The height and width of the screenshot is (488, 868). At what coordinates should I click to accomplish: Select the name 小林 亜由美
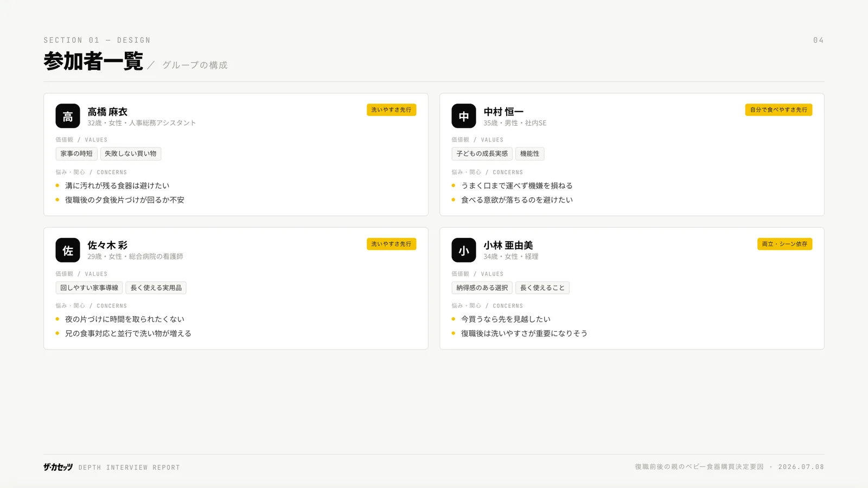[508, 246]
